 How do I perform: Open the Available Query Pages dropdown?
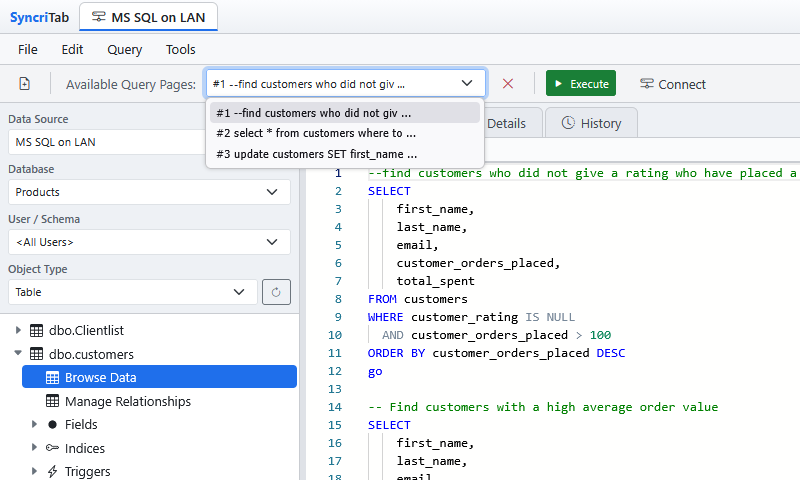[345, 84]
